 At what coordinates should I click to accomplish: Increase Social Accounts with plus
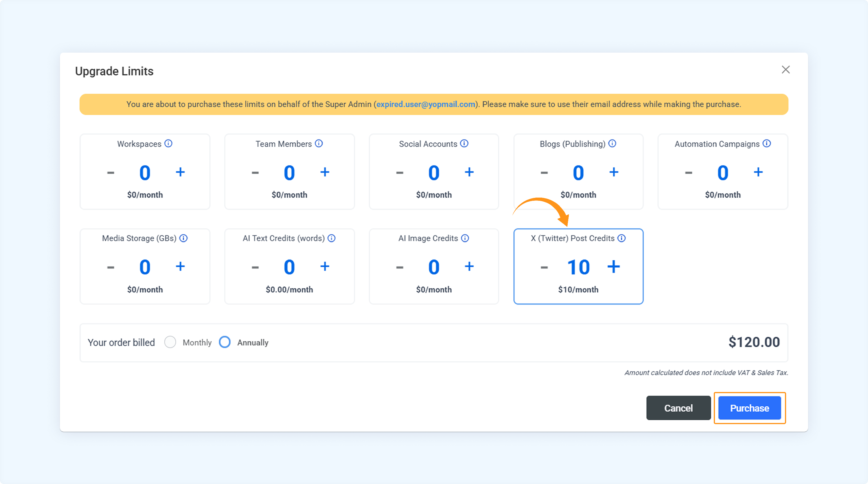pos(469,172)
